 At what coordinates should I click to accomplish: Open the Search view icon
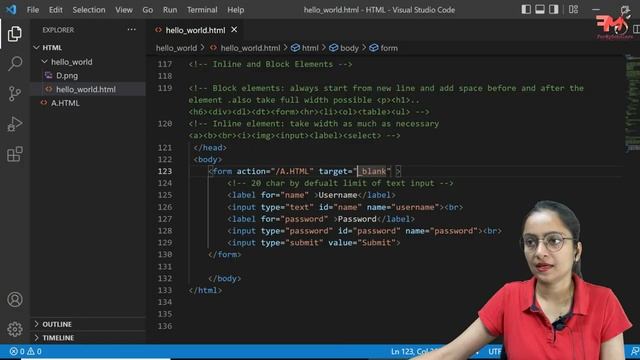[15, 64]
